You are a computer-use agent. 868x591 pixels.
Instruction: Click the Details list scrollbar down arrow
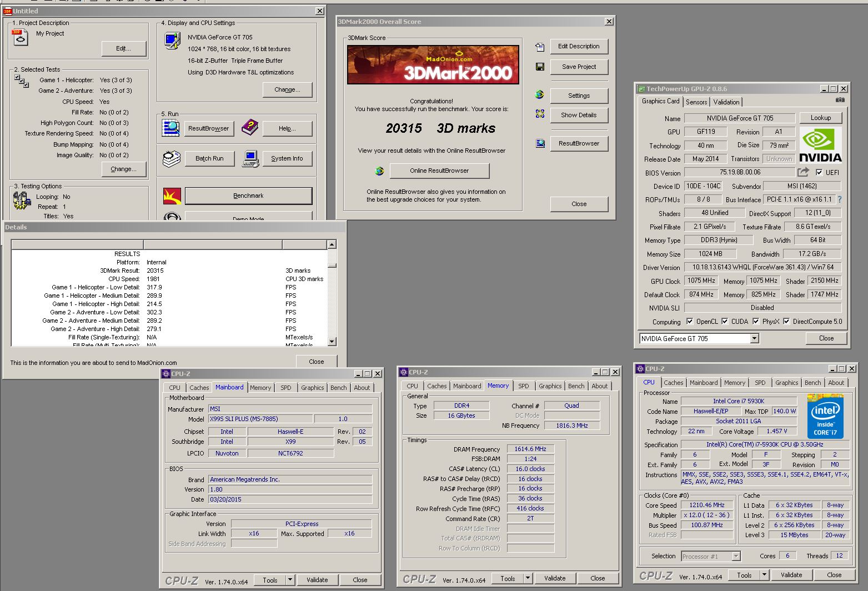pyautogui.click(x=332, y=342)
